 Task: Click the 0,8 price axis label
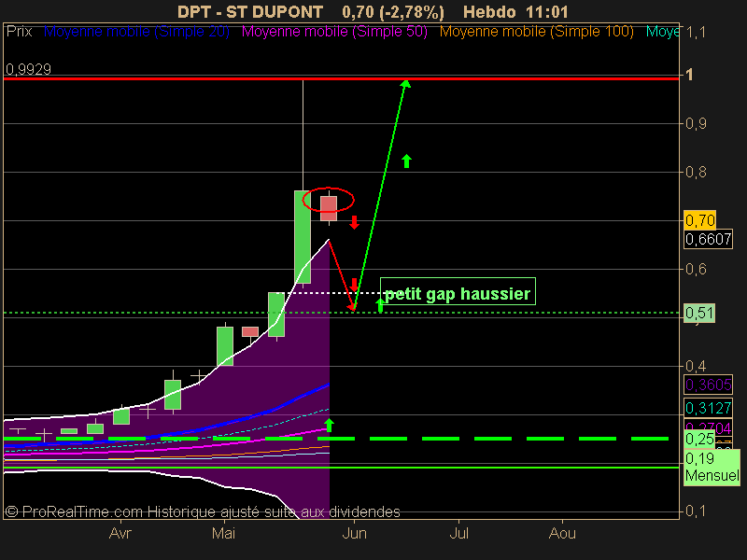pos(696,172)
